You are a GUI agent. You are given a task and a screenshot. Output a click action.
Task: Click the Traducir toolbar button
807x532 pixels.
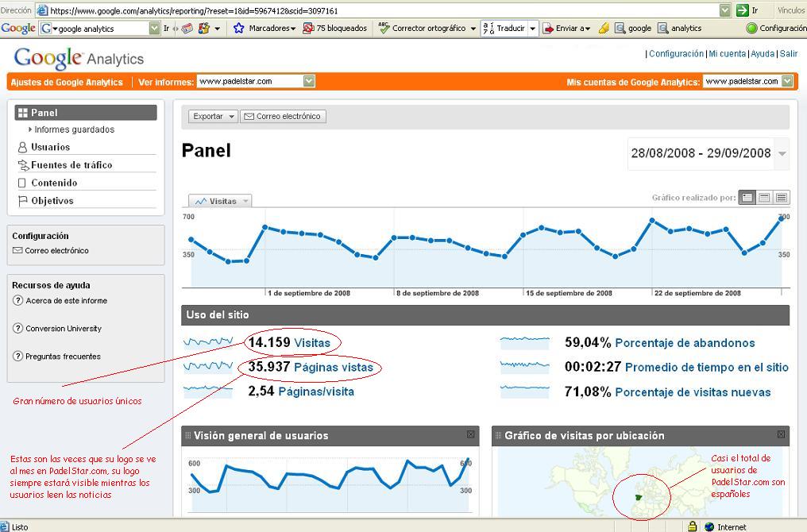point(504,29)
